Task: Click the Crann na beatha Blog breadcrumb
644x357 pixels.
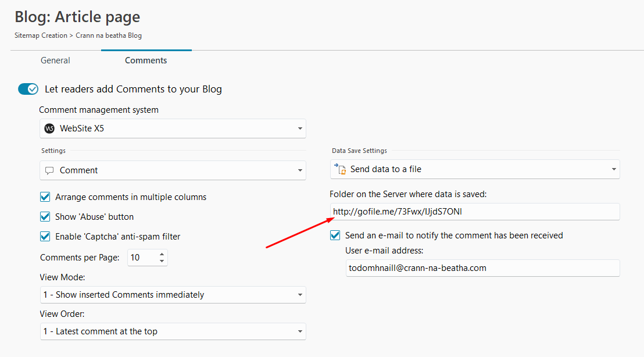Action: [109, 35]
